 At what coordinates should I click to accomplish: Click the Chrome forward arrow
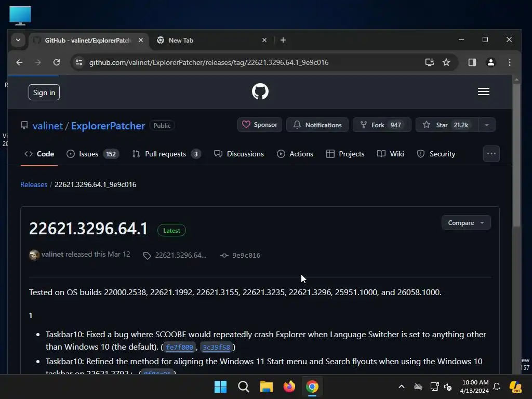click(x=37, y=62)
